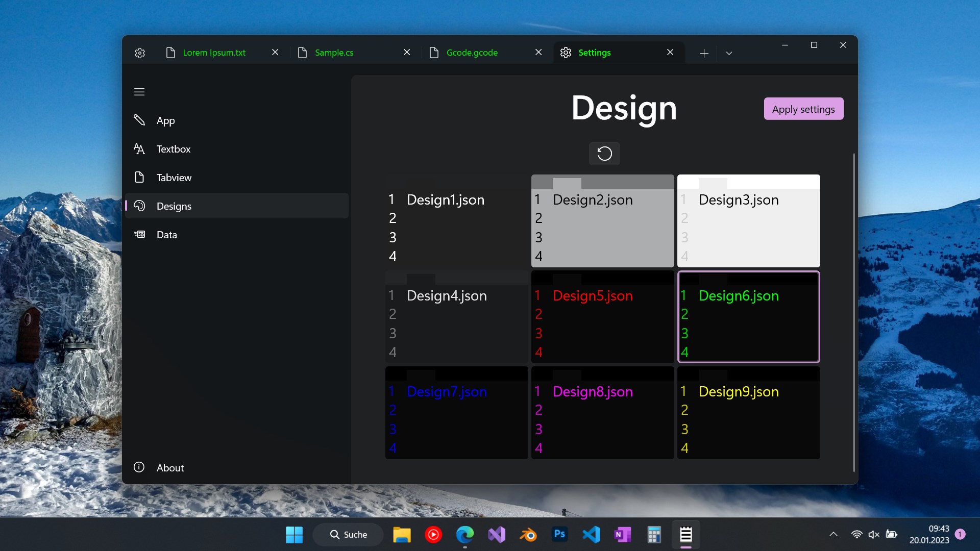The image size is (980, 551).
Task: Open the Data settings page
Action: (166, 235)
